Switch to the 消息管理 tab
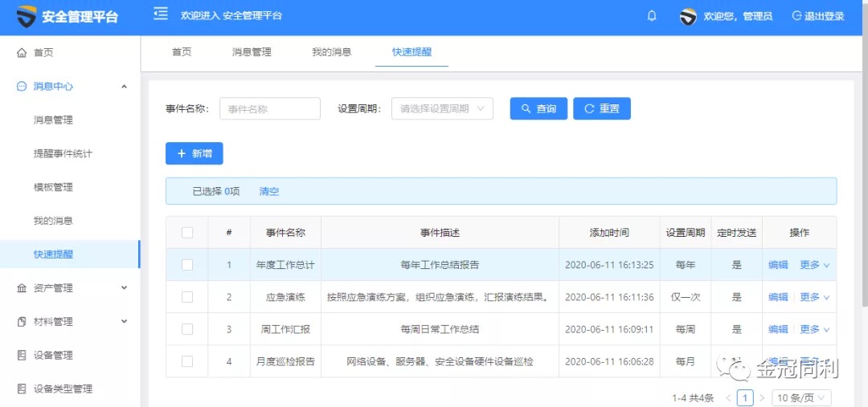 click(x=252, y=52)
